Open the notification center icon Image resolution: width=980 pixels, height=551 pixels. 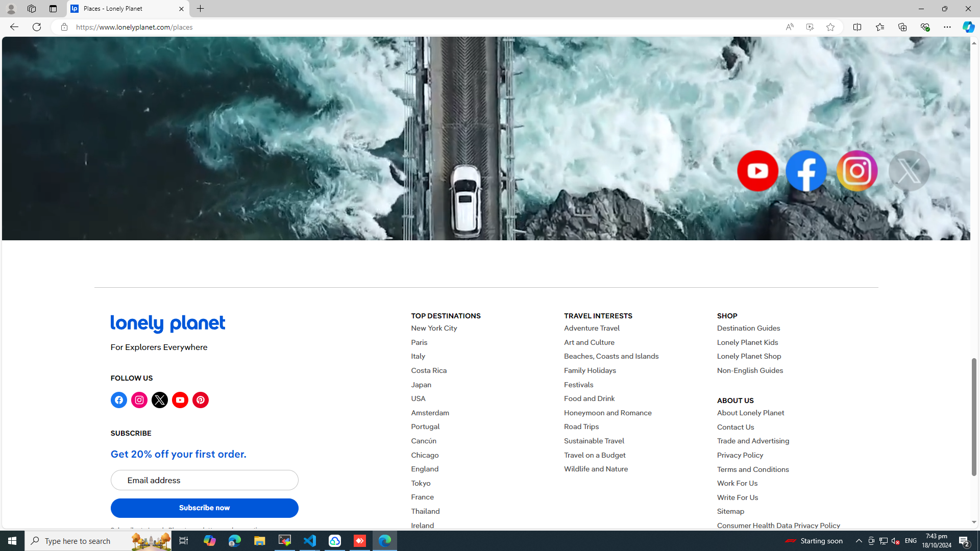coord(964,541)
